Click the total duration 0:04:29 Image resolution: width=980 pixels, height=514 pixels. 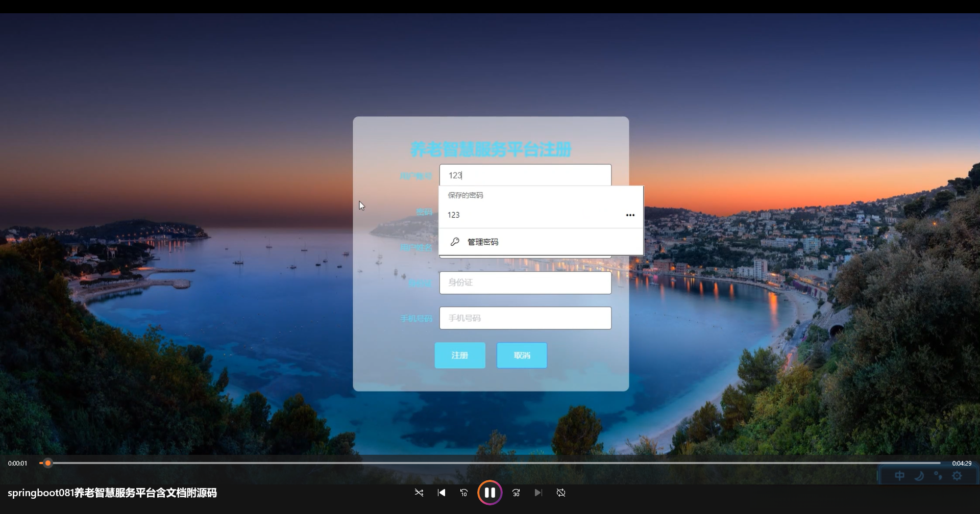tap(962, 464)
